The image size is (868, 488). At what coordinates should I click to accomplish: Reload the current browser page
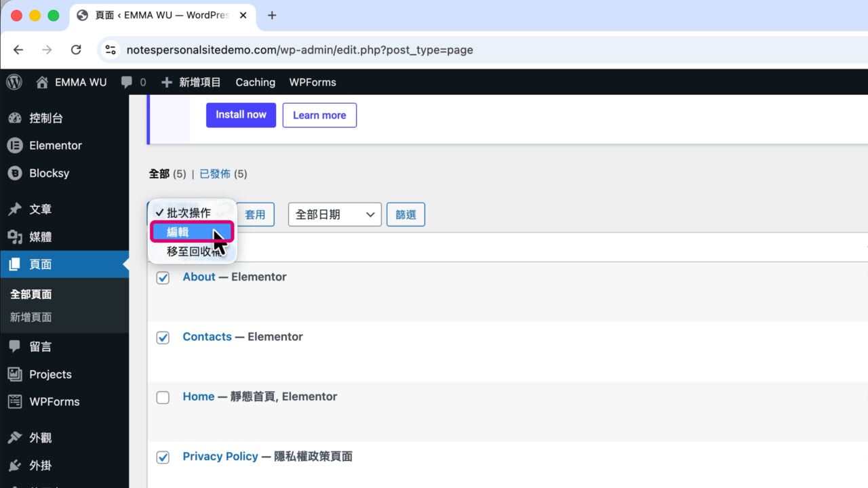(x=76, y=49)
